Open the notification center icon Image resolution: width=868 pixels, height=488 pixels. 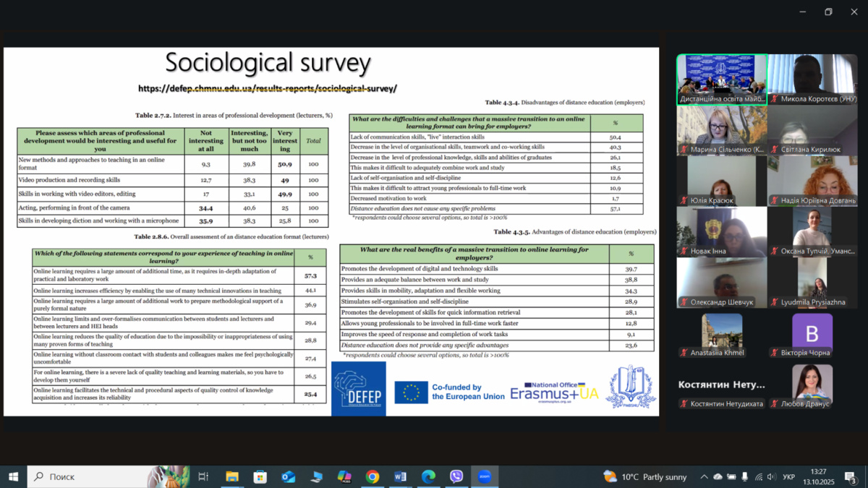(x=851, y=477)
